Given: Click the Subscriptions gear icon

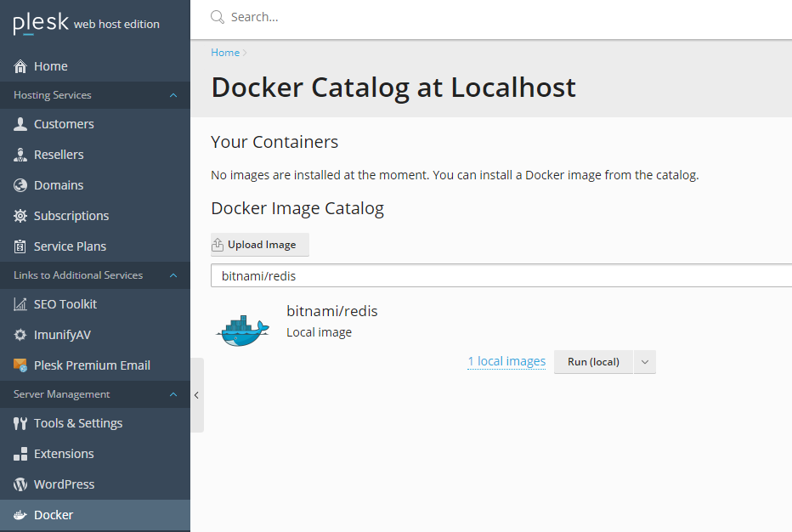Looking at the screenshot, I should pos(20,216).
